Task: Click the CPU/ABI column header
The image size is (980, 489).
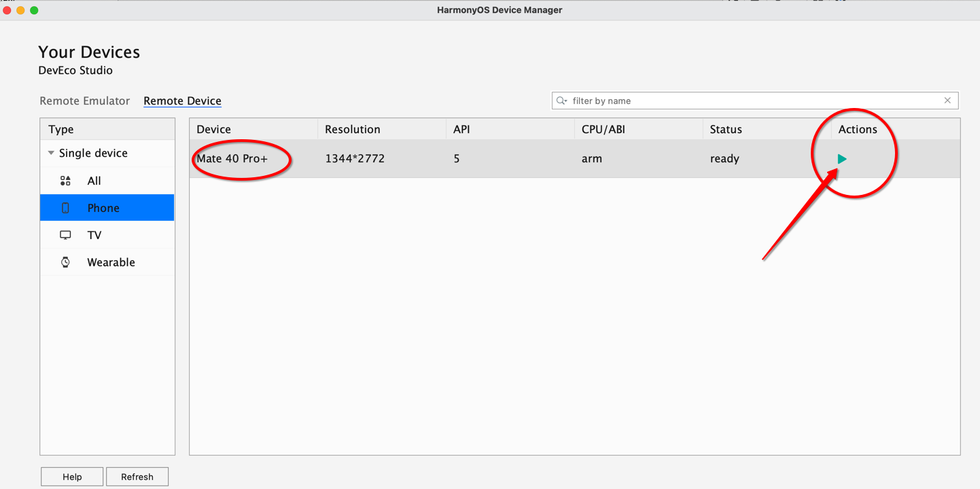Action: pyautogui.click(x=603, y=128)
